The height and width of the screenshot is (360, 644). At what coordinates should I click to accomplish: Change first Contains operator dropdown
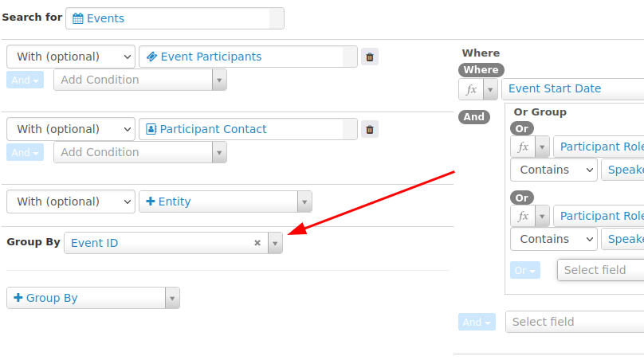[x=553, y=170]
